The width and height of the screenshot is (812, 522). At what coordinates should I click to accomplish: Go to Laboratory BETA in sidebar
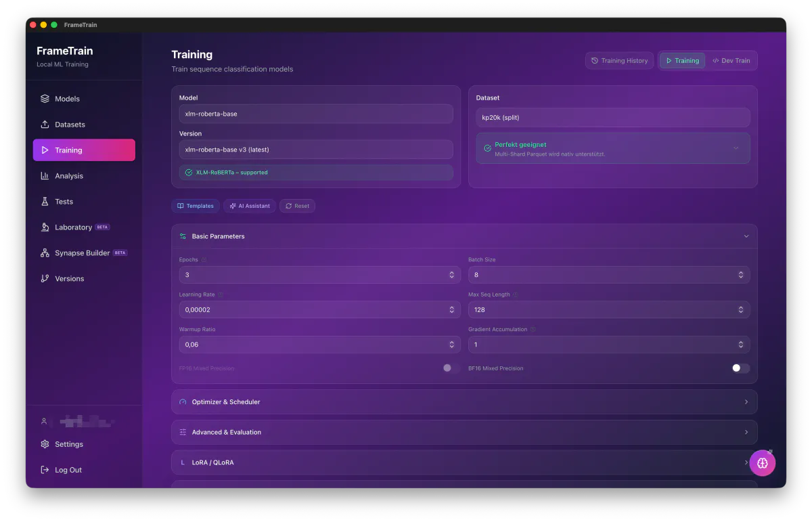(x=84, y=227)
